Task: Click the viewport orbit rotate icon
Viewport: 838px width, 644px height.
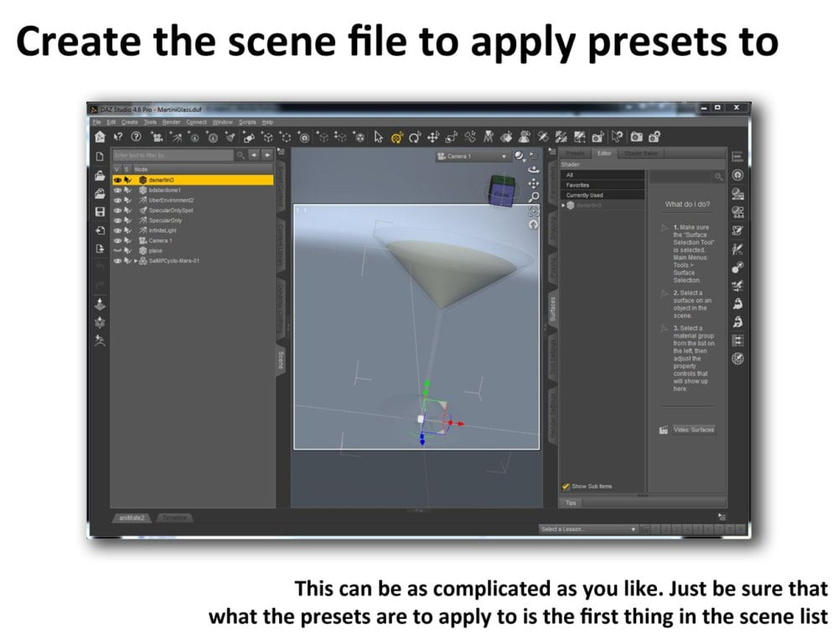Action: click(x=534, y=168)
